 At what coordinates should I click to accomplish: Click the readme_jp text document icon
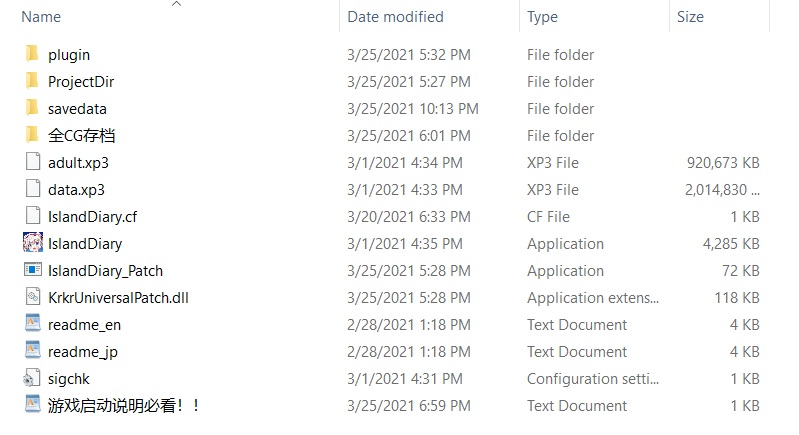(32, 351)
